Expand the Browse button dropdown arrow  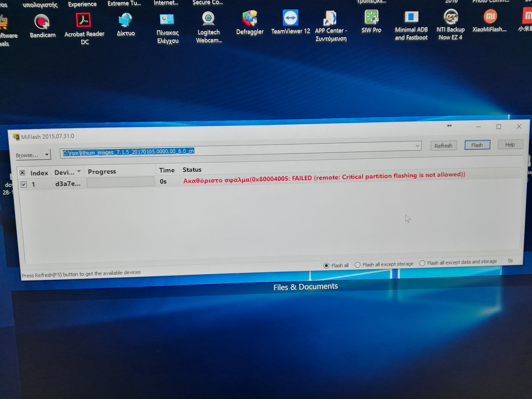coord(47,154)
